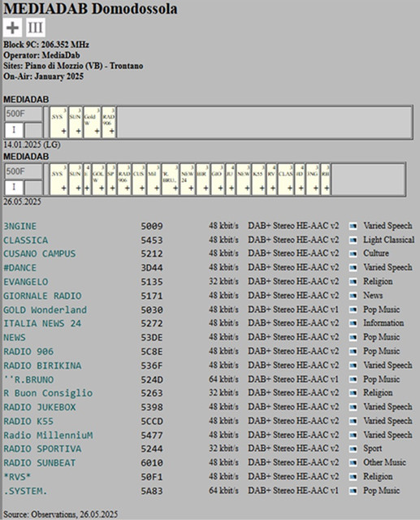Click the 'I' box in the 26.05.2025 ensemble
The image size is (420, 520).
[14, 188]
